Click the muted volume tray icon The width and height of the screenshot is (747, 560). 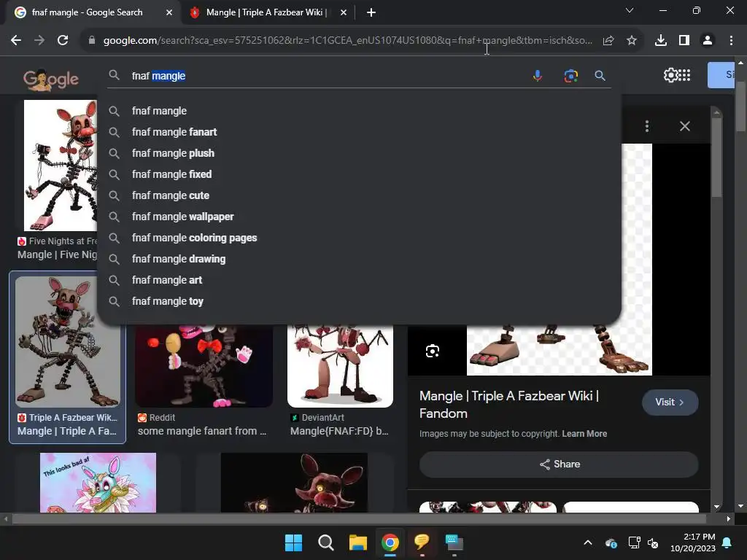coord(653,542)
